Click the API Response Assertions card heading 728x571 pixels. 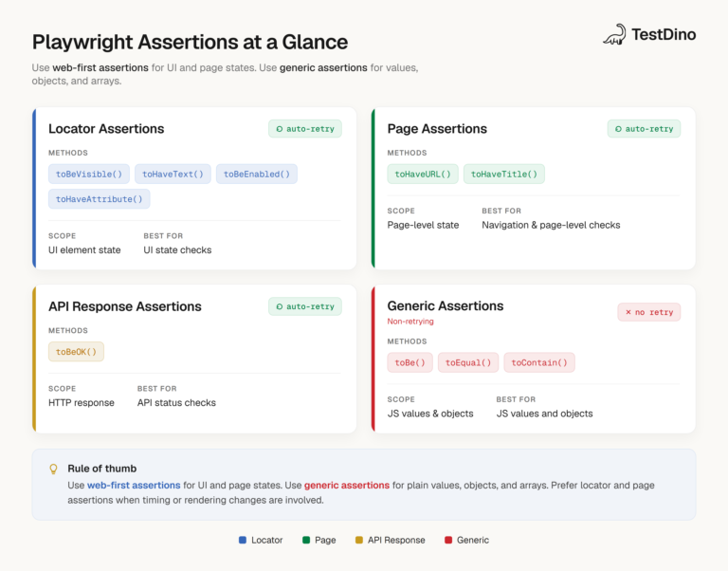tap(125, 306)
